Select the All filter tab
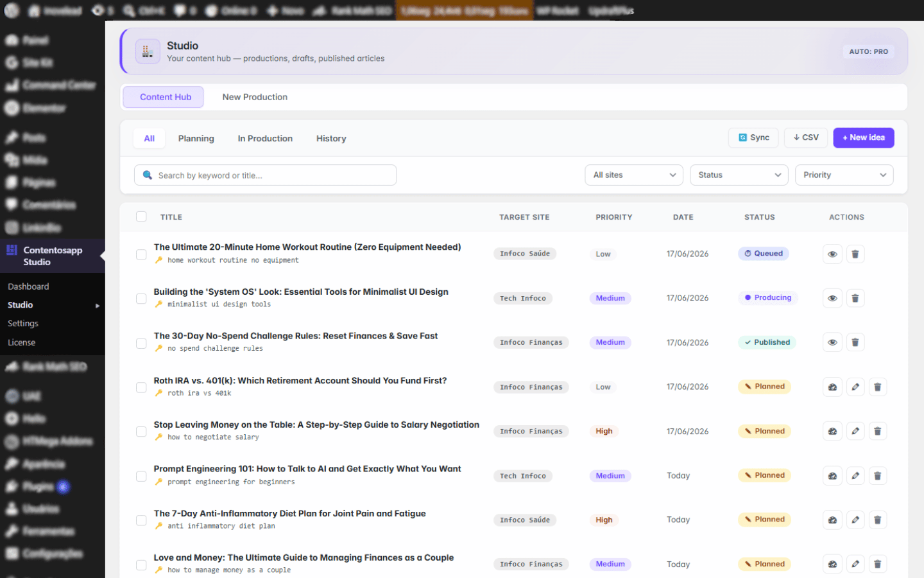 point(150,139)
